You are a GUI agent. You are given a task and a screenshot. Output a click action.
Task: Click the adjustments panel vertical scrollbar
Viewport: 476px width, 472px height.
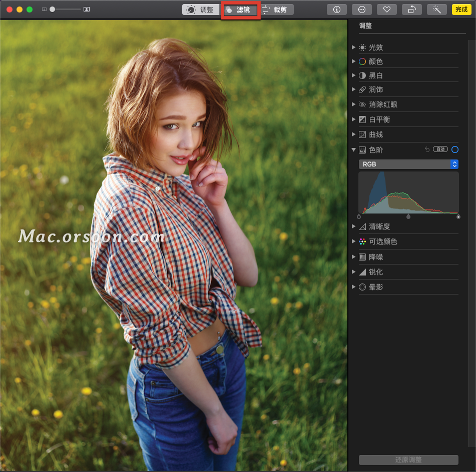[472, 242]
